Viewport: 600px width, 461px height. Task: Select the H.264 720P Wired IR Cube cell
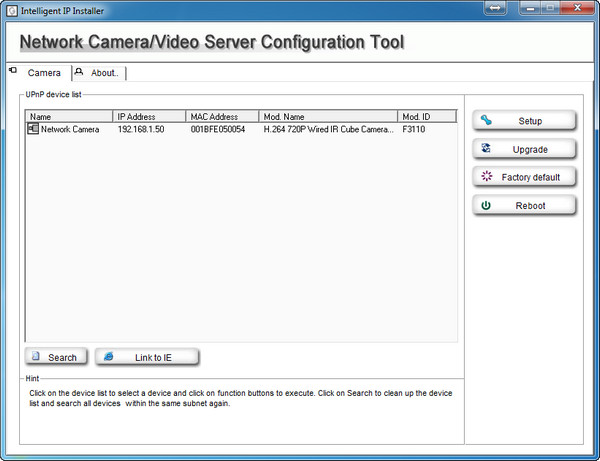point(328,129)
